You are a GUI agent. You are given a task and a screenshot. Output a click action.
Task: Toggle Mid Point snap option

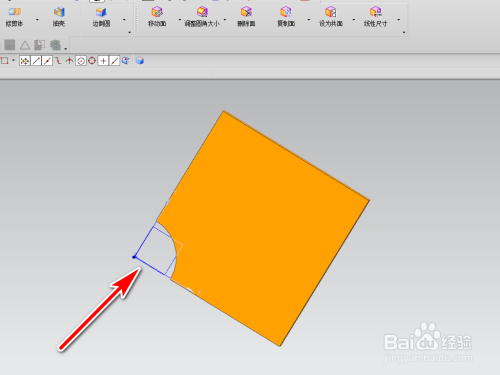[47, 61]
